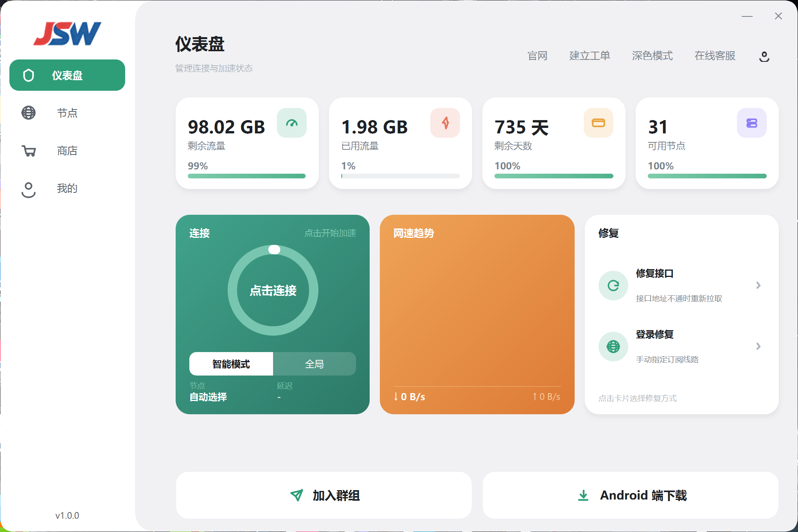Click the ↓ 0 B/s download speed
Screen dimensions: 798x532
point(409,397)
